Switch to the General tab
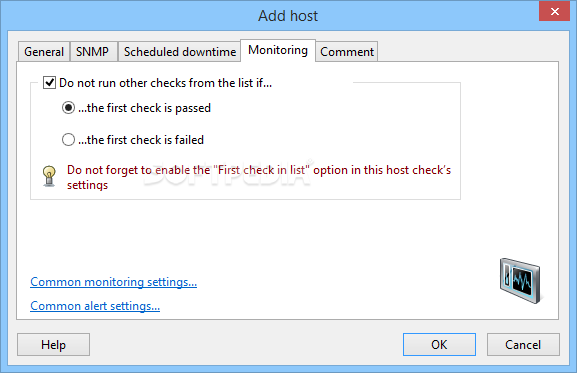Image resolution: width=577 pixels, height=373 pixels. pos(44,51)
